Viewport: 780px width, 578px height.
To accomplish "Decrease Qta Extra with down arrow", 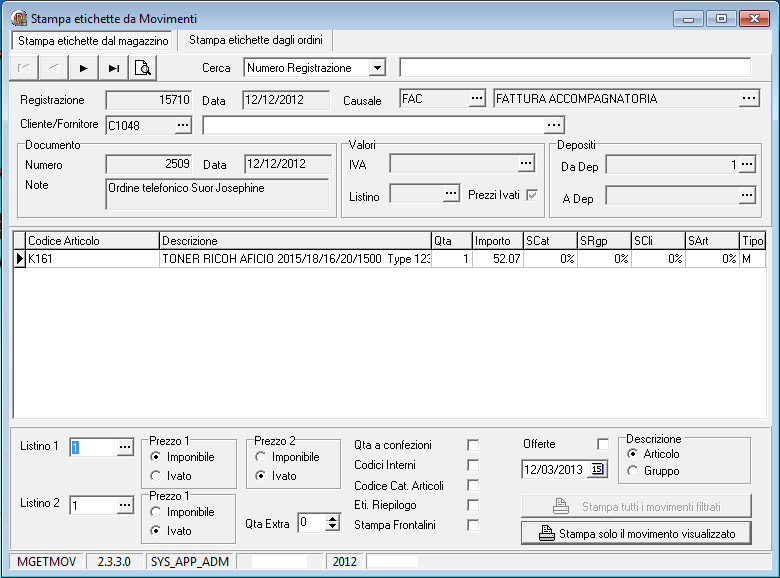I will point(332,527).
